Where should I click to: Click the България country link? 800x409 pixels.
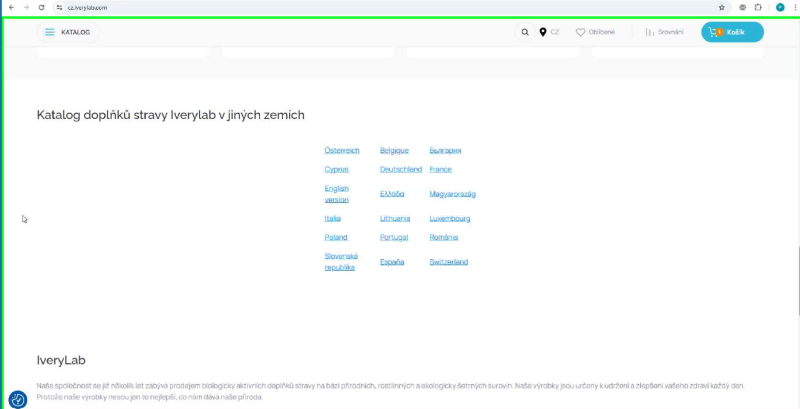pos(445,150)
